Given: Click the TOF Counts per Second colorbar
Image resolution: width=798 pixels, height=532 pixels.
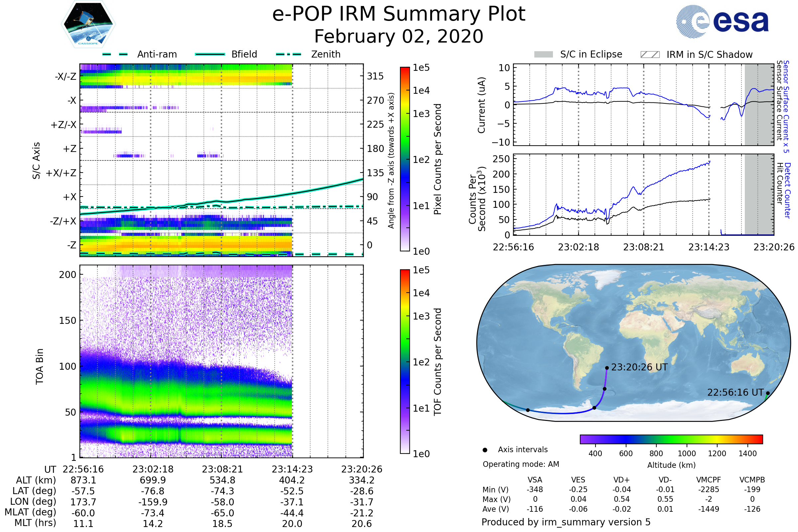Looking at the screenshot, I should pyautogui.click(x=405, y=361).
